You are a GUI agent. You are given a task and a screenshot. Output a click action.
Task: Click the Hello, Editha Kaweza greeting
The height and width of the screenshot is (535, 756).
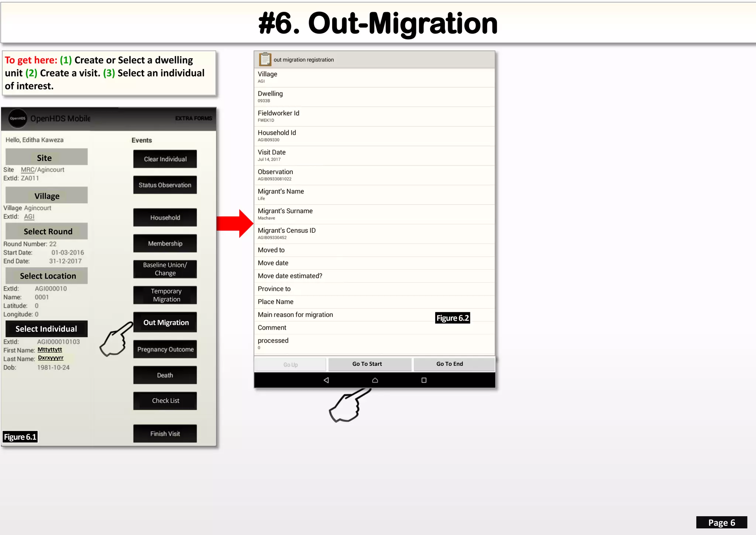point(34,140)
